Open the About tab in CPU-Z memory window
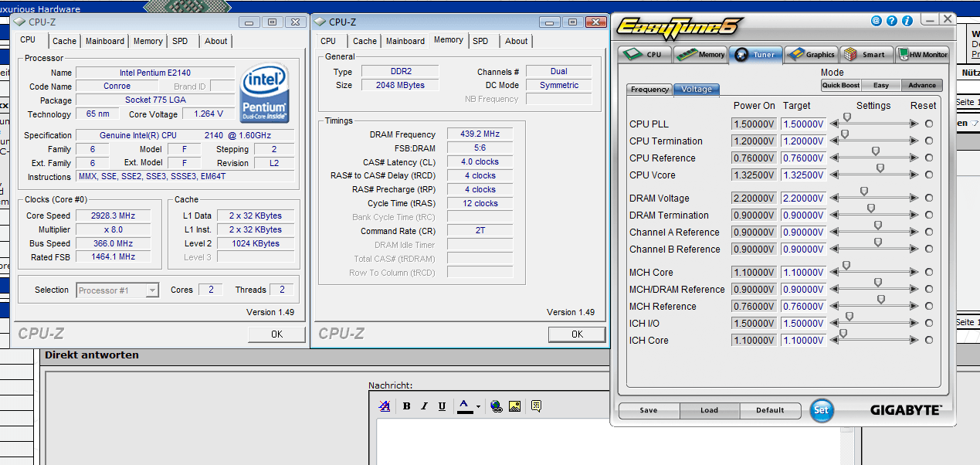The height and width of the screenshot is (465, 980). [517, 41]
